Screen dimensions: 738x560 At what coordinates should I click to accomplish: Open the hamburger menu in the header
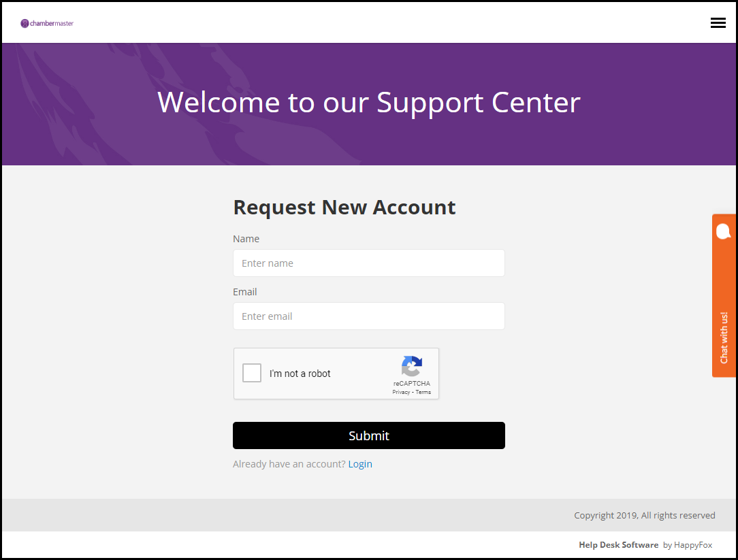[718, 23]
